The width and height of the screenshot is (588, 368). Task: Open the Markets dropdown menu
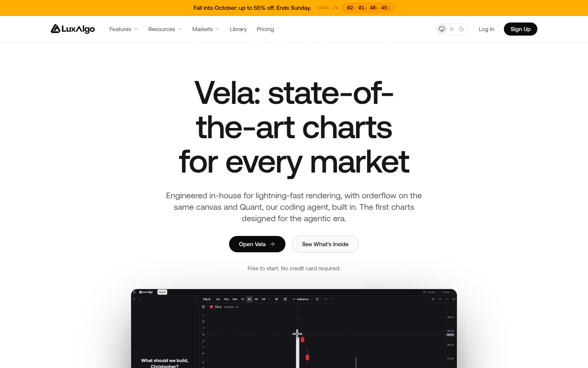tap(206, 29)
